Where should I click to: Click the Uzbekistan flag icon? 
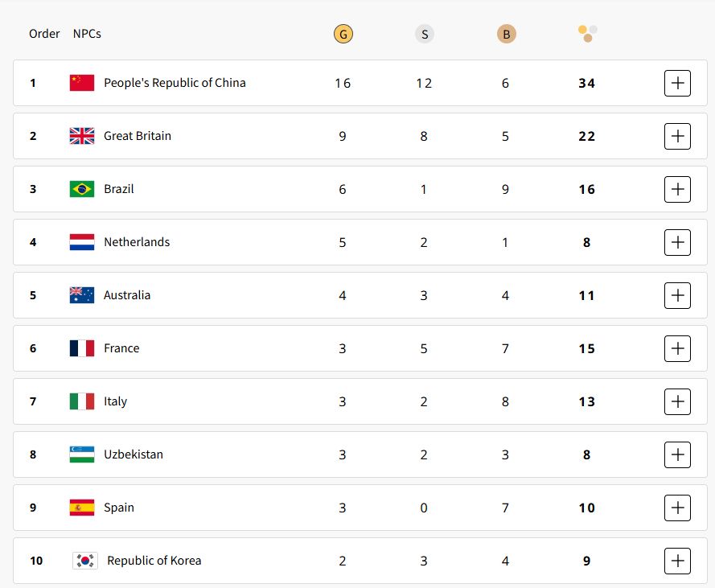(82, 454)
